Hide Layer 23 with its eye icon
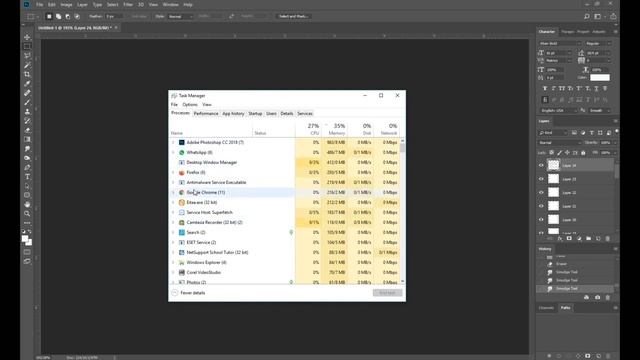 coord(541,179)
